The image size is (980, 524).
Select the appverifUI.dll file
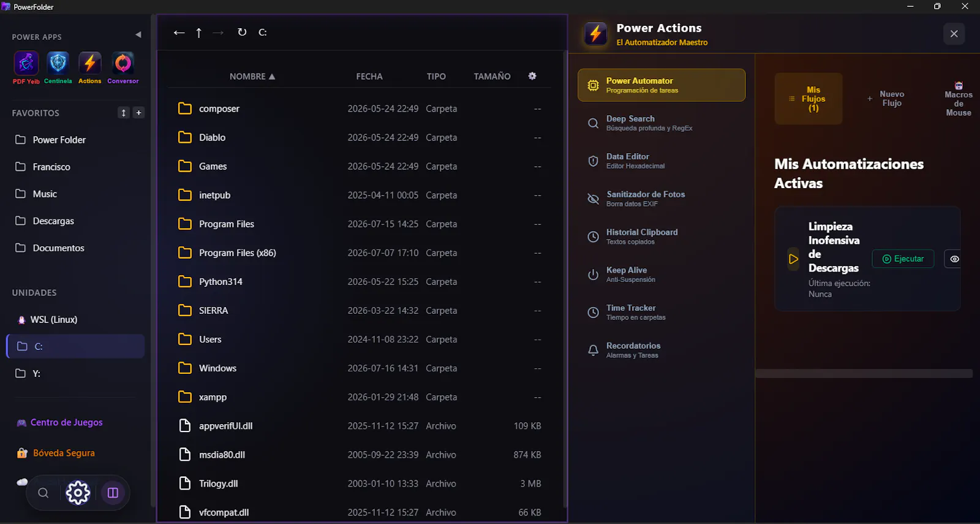[360, 425]
